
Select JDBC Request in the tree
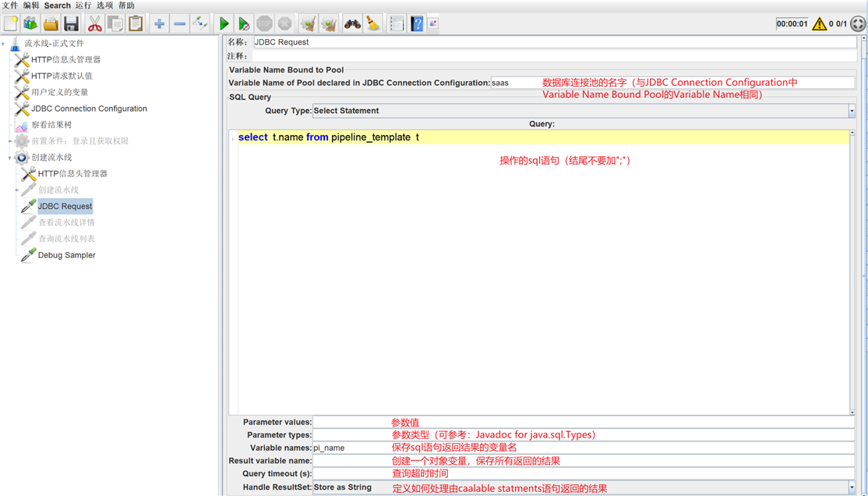[x=65, y=206]
